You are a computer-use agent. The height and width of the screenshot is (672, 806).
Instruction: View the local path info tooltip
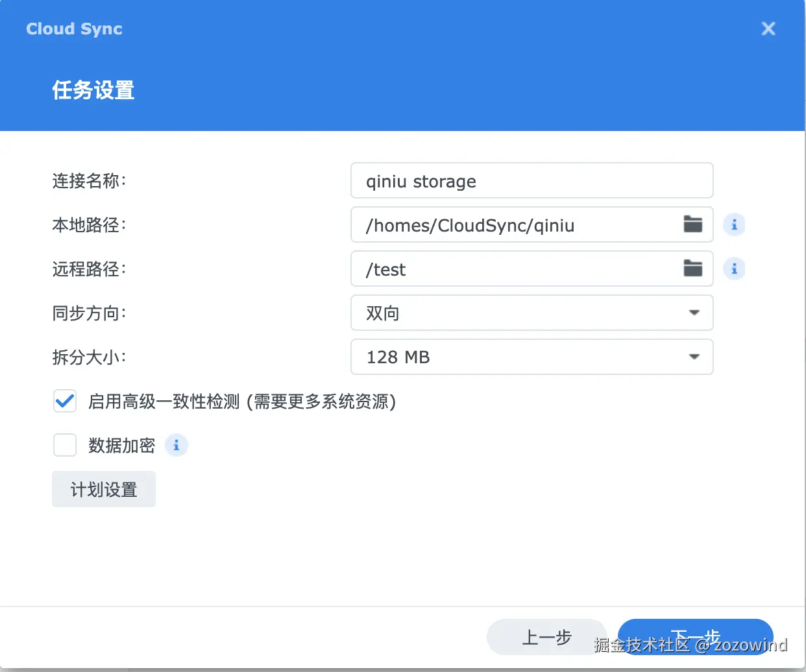pos(734,224)
